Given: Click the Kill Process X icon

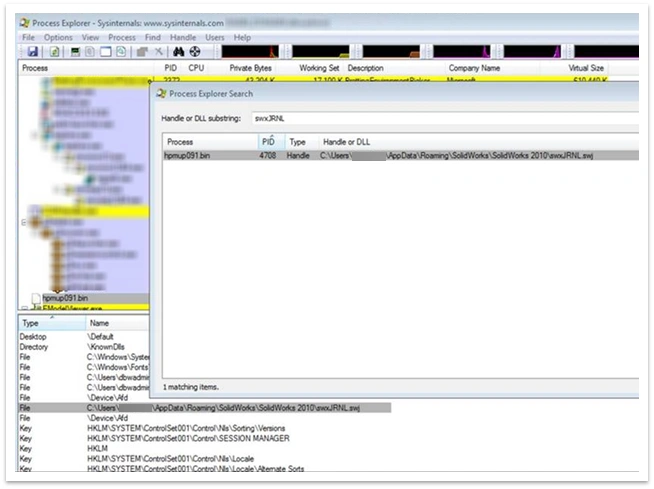Looking at the screenshot, I should coord(159,51).
